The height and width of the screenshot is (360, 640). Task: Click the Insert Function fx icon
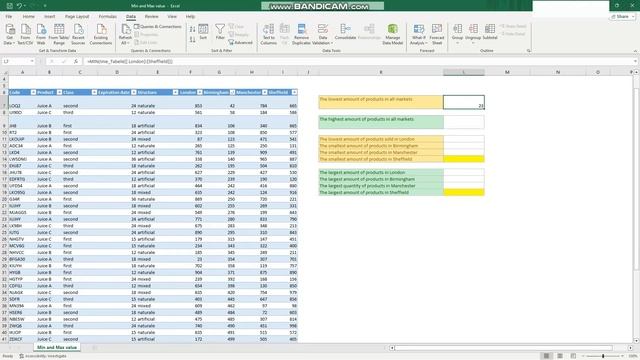(76, 61)
